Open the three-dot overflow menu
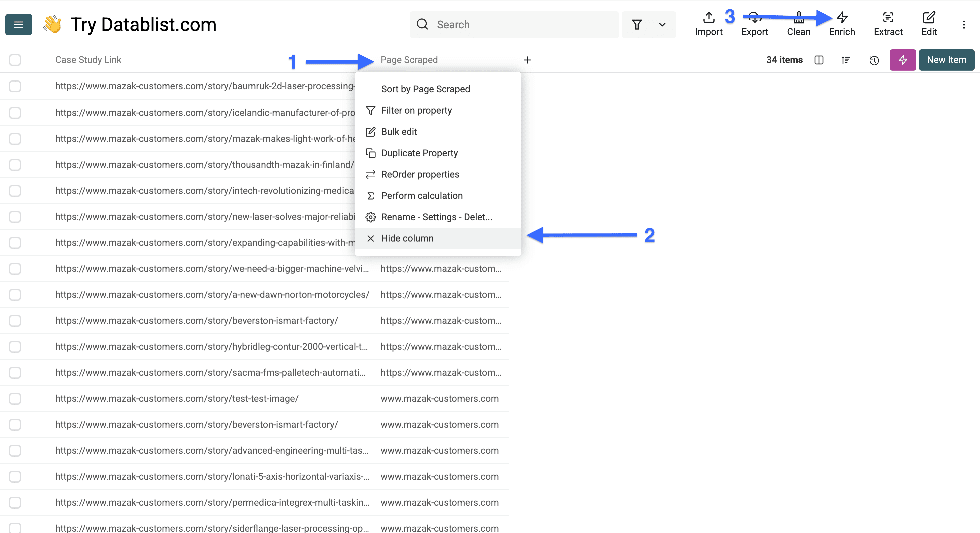The image size is (980, 533). 964,24
